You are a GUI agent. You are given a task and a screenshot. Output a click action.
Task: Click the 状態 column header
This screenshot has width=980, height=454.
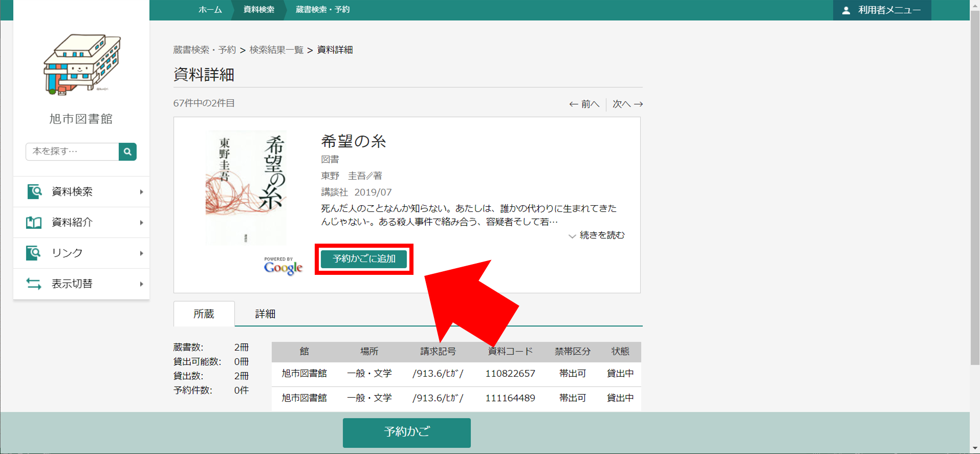(x=620, y=352)
